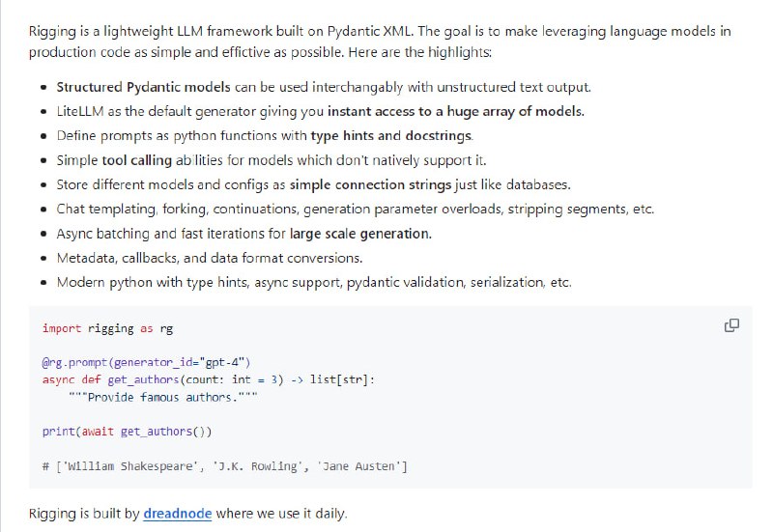Click the @rg.prompt decorator line
The image size is (773, 532).
pos(147,362)
